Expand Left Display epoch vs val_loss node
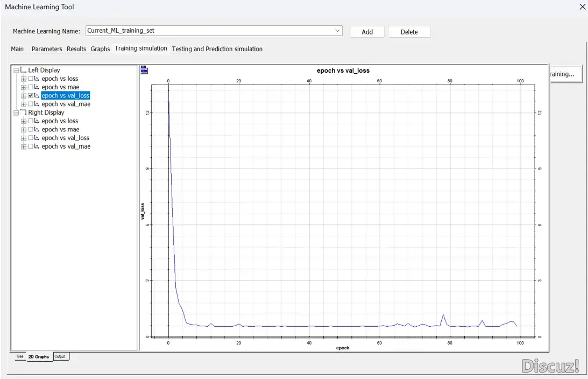Screen dimensions: 588x379 coord(24,96)
